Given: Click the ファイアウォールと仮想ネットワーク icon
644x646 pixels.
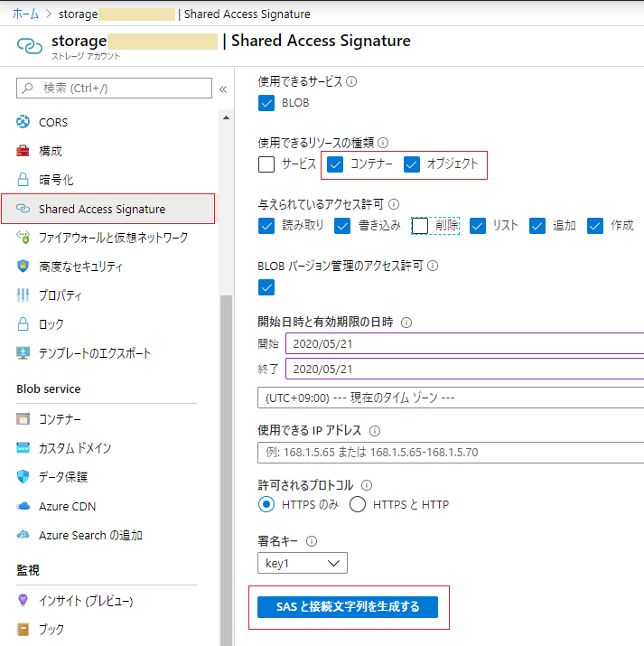Looking at the screenshot, I should [23, 238].
